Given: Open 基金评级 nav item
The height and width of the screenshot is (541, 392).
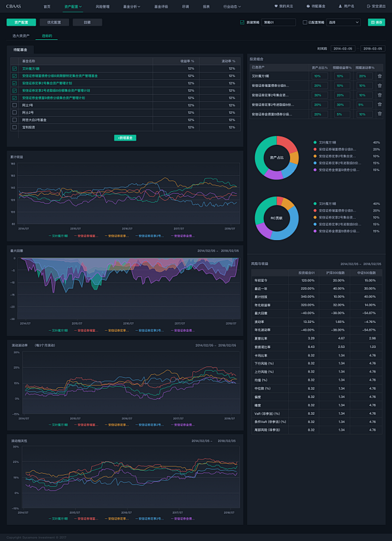Looking at the screenshot, I should [x=161, y=6].
